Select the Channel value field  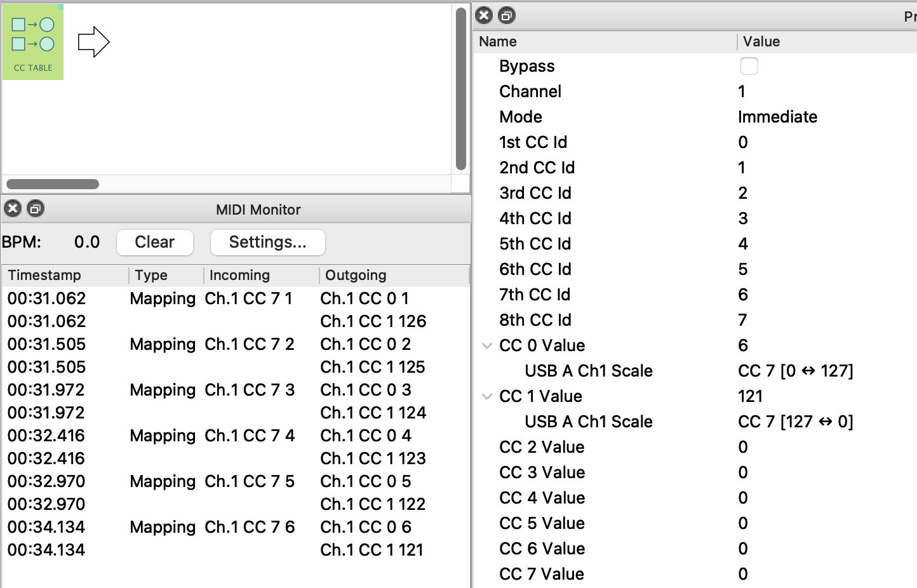(742, 91)
